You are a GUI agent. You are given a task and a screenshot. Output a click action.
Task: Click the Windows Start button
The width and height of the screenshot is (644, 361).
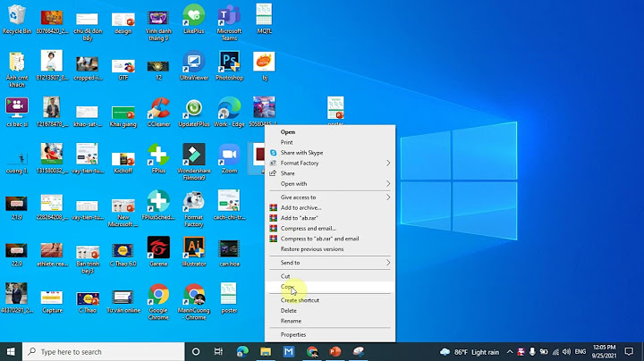11,351
